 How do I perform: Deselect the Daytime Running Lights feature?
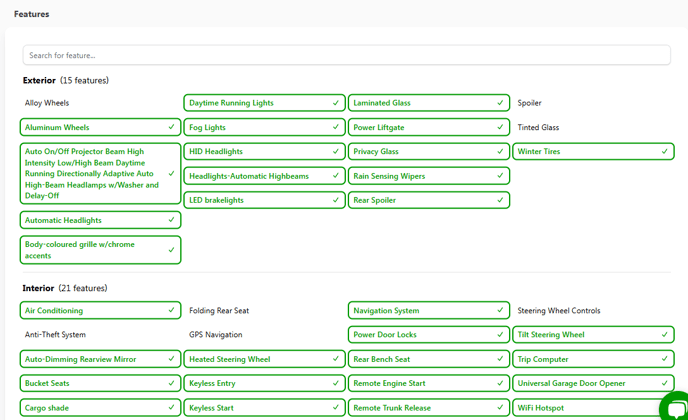(265, 103)
